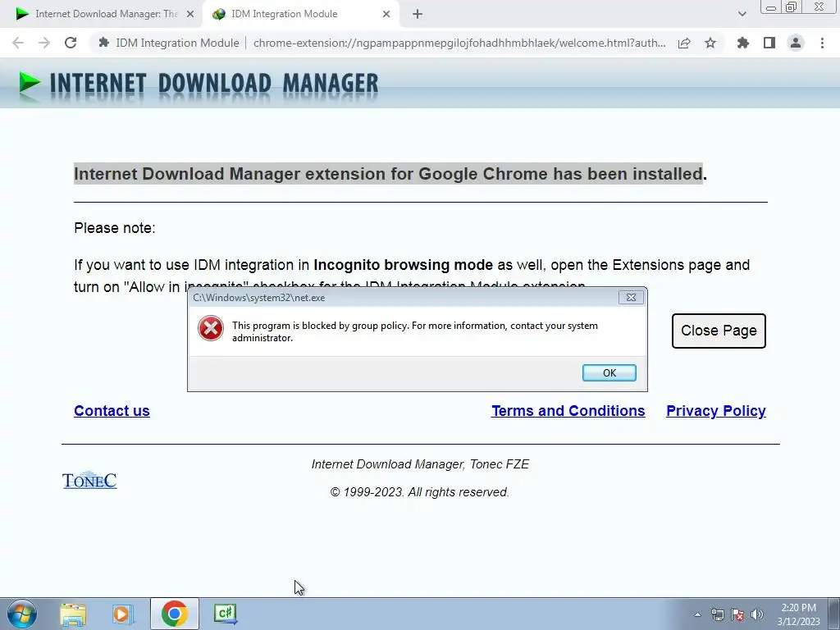The width and height of the screenshot is (840, 630).
Task: Close the Internet Download Manager tab
Action: point(190,15)
